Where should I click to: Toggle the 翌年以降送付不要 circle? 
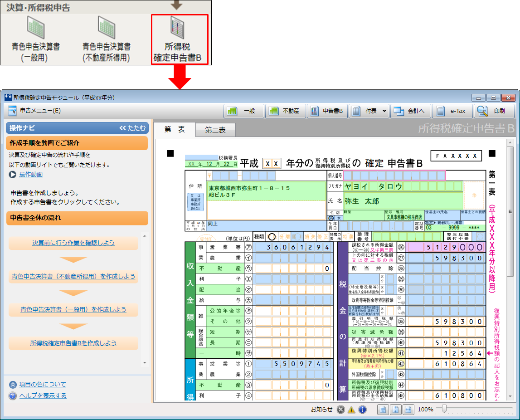click(480, 236)
